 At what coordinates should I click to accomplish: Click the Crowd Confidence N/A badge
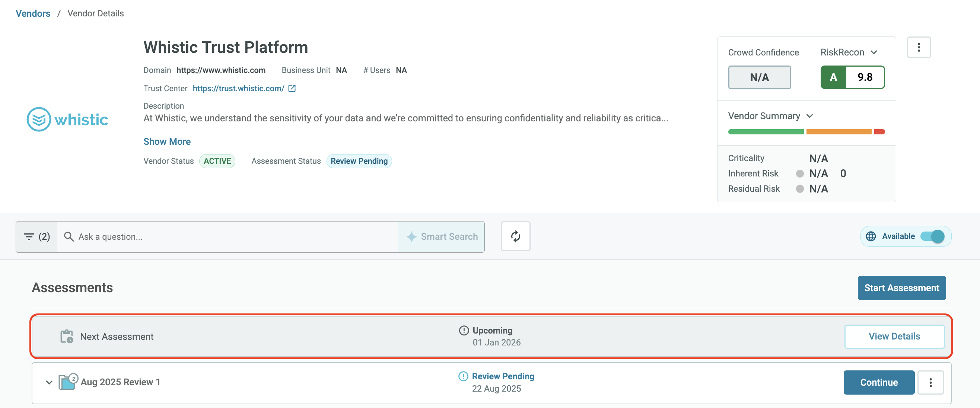[x=759, y=77]
